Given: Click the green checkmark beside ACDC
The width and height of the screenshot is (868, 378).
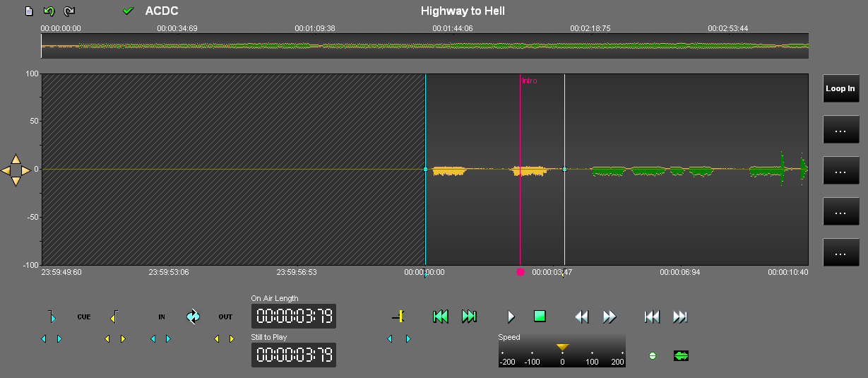Looking at the screenshot, I should click(128, 11).
